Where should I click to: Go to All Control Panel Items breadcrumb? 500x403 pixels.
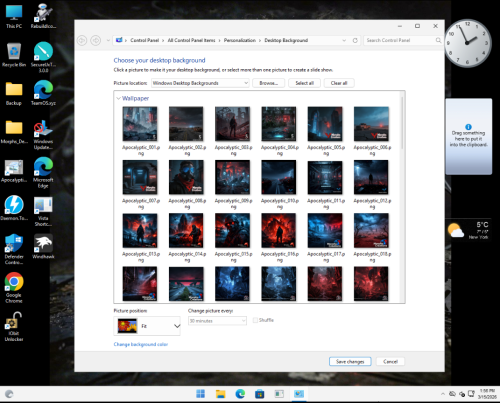click(x=191, y=40)
